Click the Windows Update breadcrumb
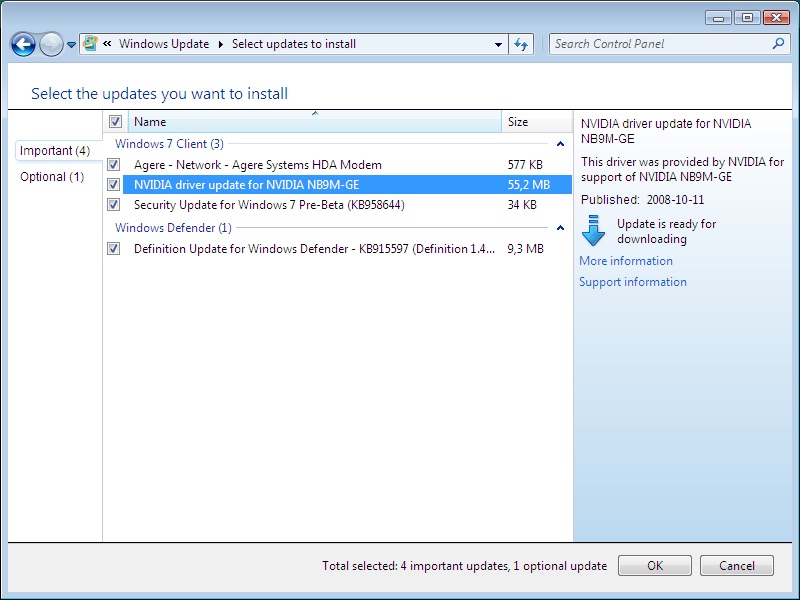Viewport: 800px width, 600px height. coord(164,44)
